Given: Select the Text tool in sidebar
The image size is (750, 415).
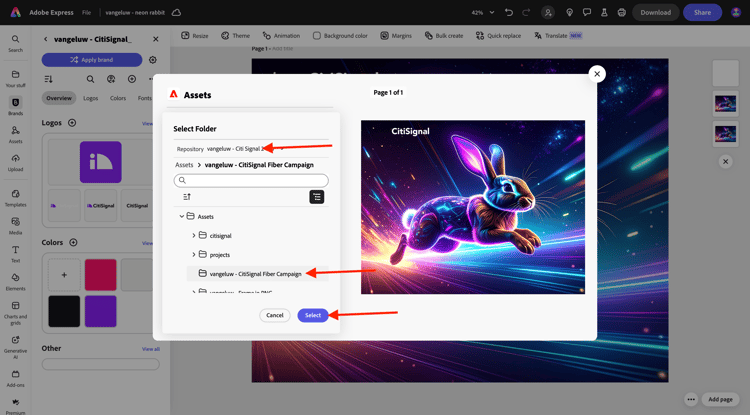Looking at the screenshot, I should coord(15,254).
